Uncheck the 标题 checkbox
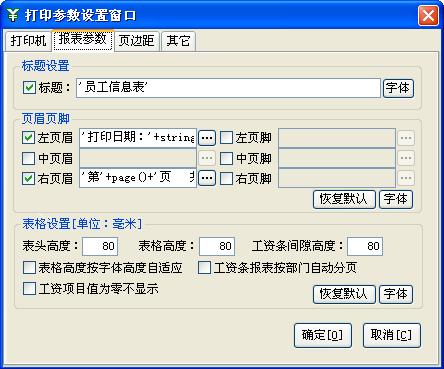The height and width of the screenshot is (369, 444). coord(29,88)
